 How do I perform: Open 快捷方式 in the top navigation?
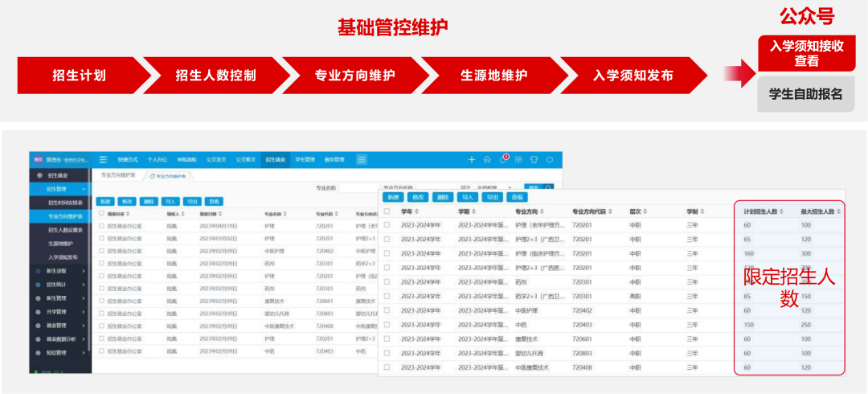coord(127,159)
